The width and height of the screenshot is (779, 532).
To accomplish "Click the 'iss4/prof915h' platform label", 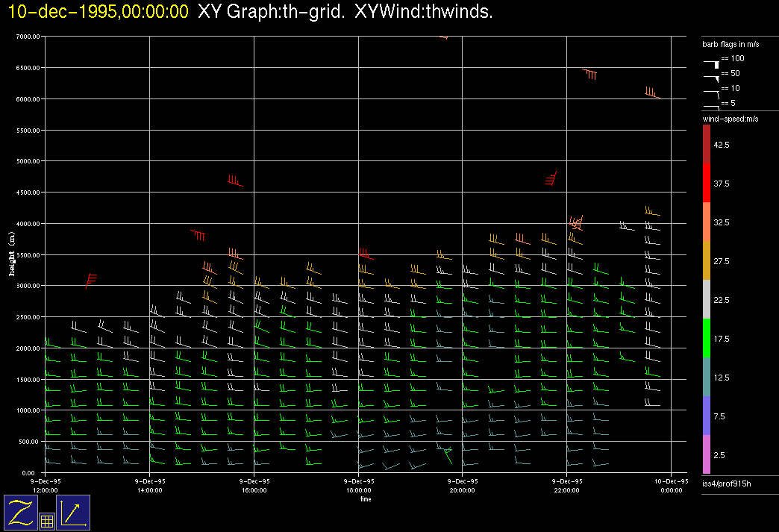I will tap(726, 484).
